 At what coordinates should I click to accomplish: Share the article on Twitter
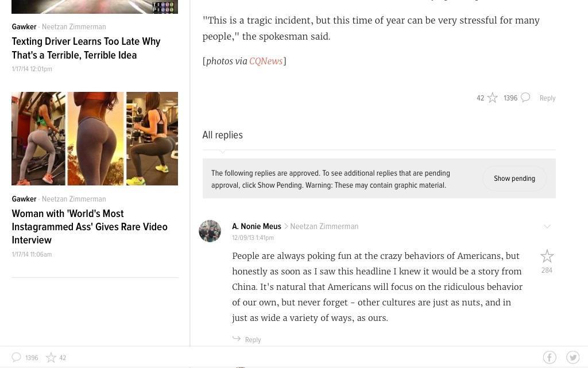point(572,358)
